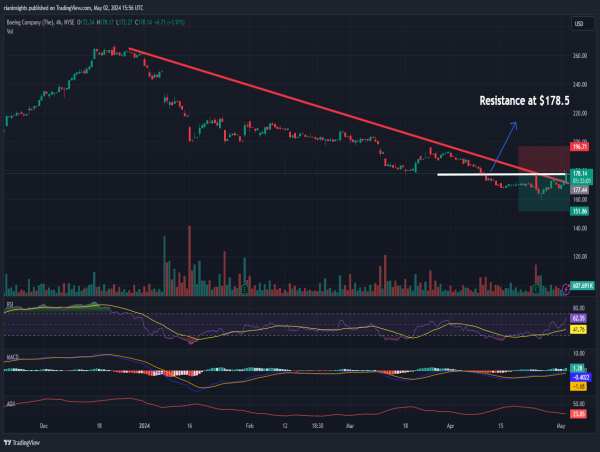Screen dimensions: 600x452
Task: Click the RSI 80.00 scale label
Action: [x=579, y=308]
